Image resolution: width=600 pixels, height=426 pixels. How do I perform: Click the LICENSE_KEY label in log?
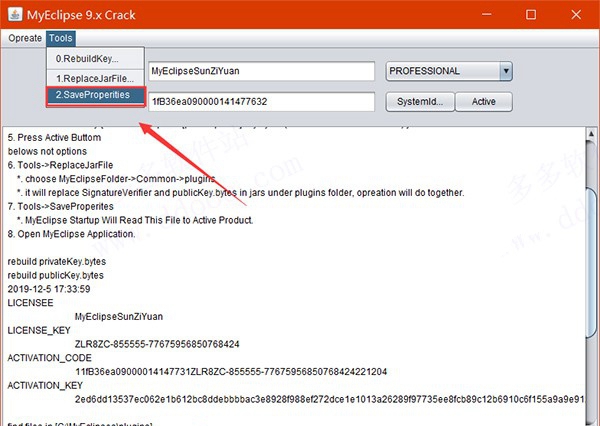point(39,330)
